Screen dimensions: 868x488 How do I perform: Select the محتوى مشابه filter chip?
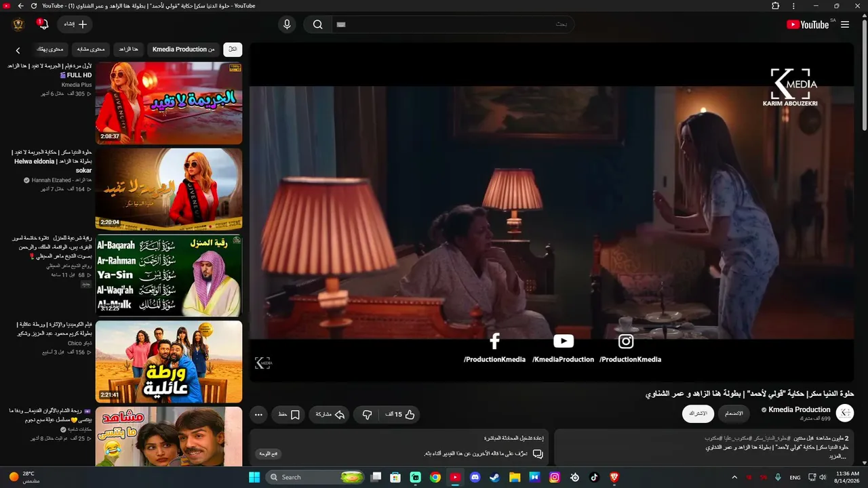pyautogui.click(x=91, y=49)
